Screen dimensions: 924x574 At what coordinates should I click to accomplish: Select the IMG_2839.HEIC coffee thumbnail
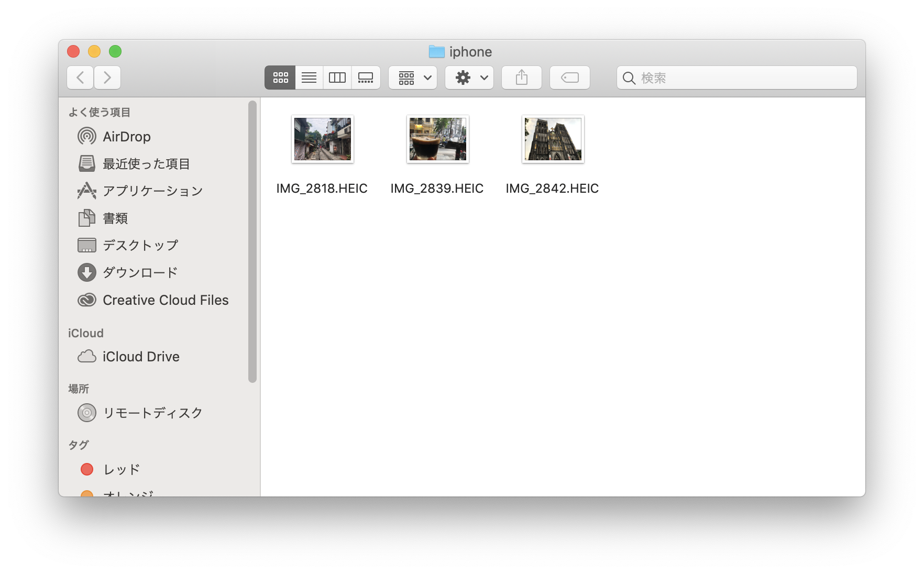tap(438, 139)
